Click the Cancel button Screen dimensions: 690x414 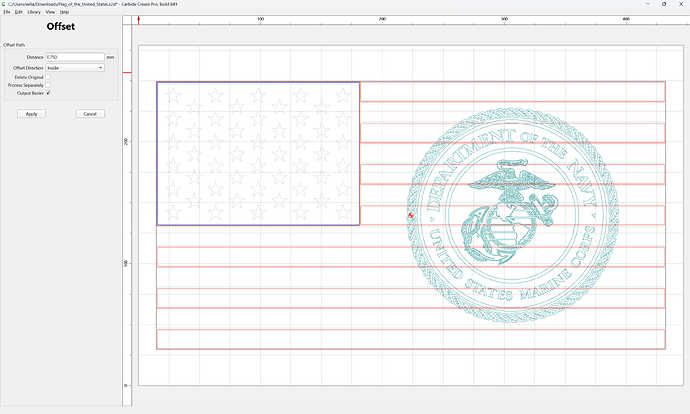coord(90,114)
